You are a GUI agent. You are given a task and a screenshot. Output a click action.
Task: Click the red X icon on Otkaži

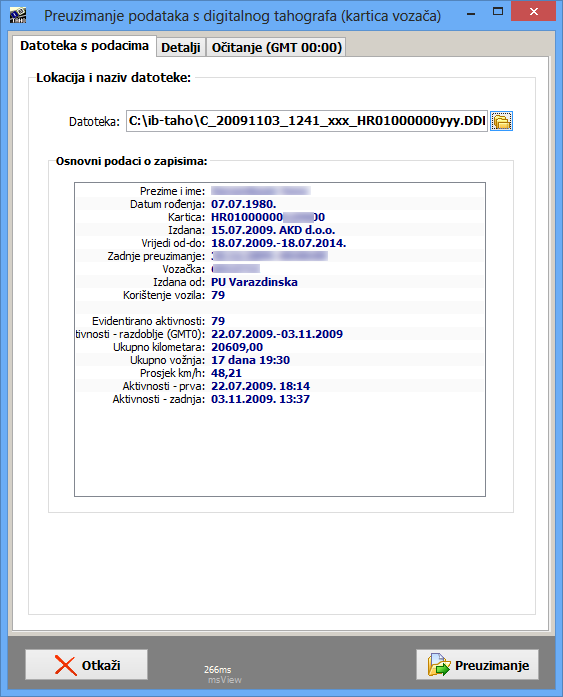65,665
